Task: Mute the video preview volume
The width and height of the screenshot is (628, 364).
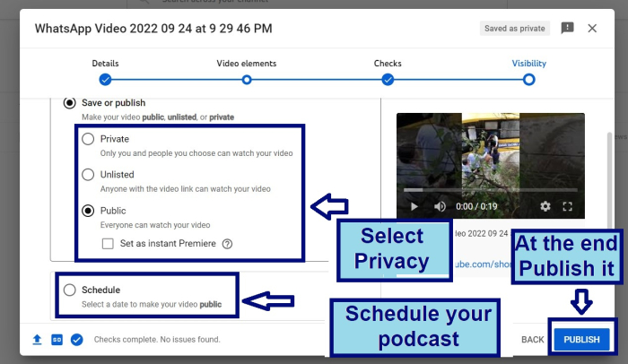Action: pos(440,206)
